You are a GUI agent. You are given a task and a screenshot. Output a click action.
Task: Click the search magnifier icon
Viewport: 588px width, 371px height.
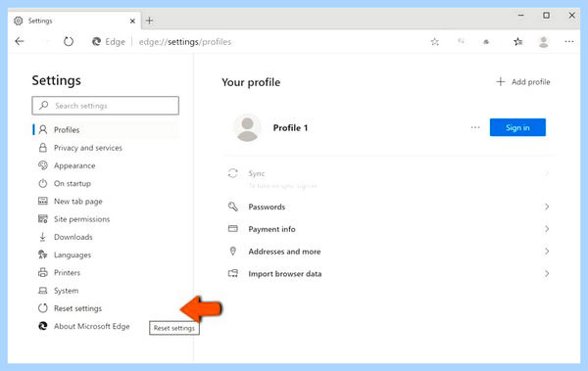click(43, 106)
